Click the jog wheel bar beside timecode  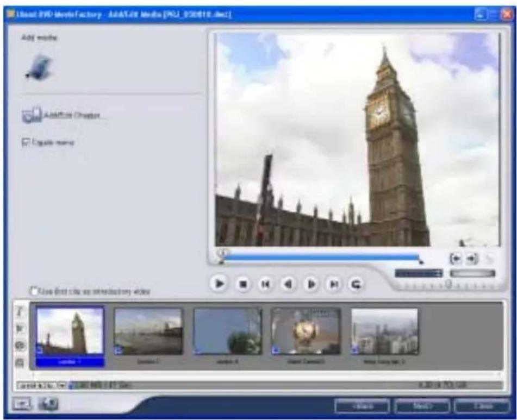472,273
